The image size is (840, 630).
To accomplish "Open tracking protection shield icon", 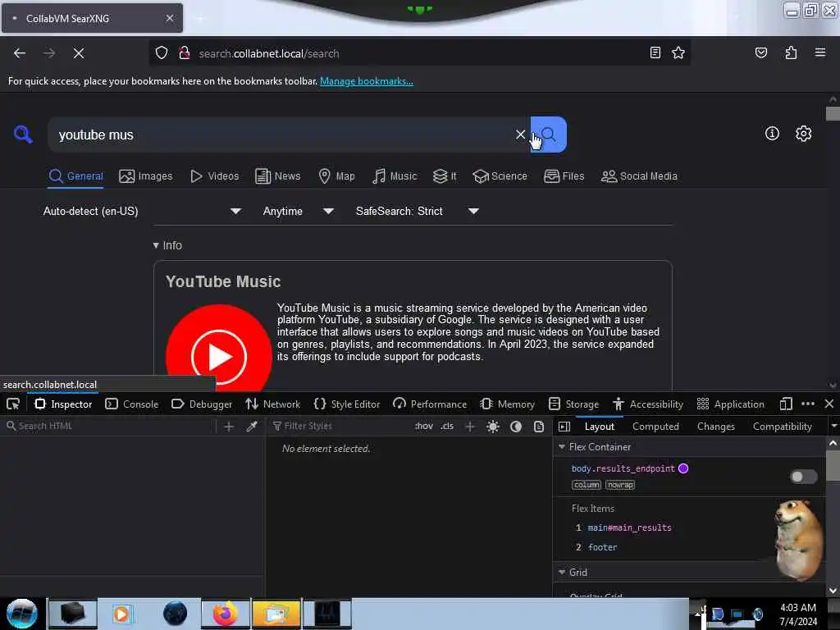I will point(162,53).
